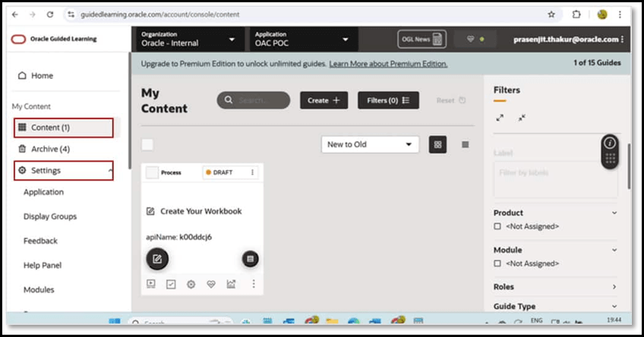Open Archive (4) in sidebar
This screenshot has height=337, width=644.
(x=44, y=149)
